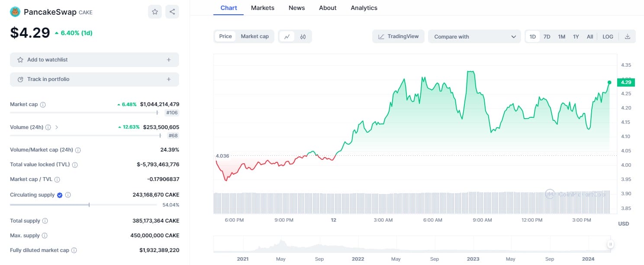Star PancakeSwap as favorite

(155, 12)
